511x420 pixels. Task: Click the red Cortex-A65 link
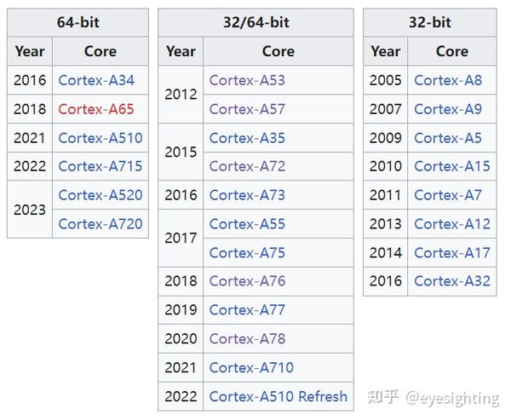pos(96,109)
